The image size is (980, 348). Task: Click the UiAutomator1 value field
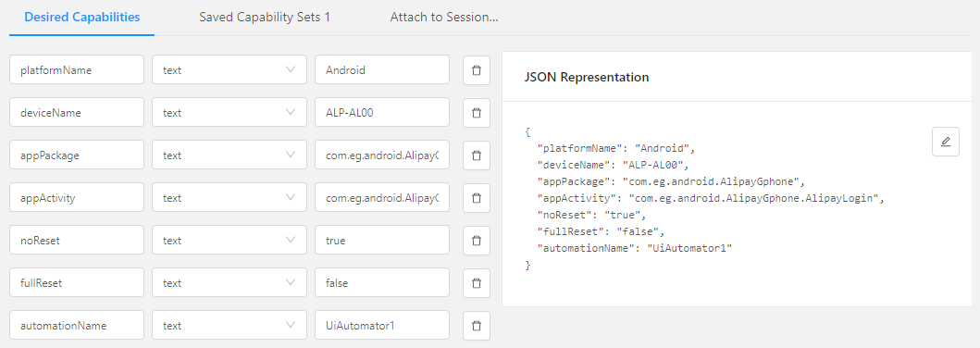click(x=382, y=325)
